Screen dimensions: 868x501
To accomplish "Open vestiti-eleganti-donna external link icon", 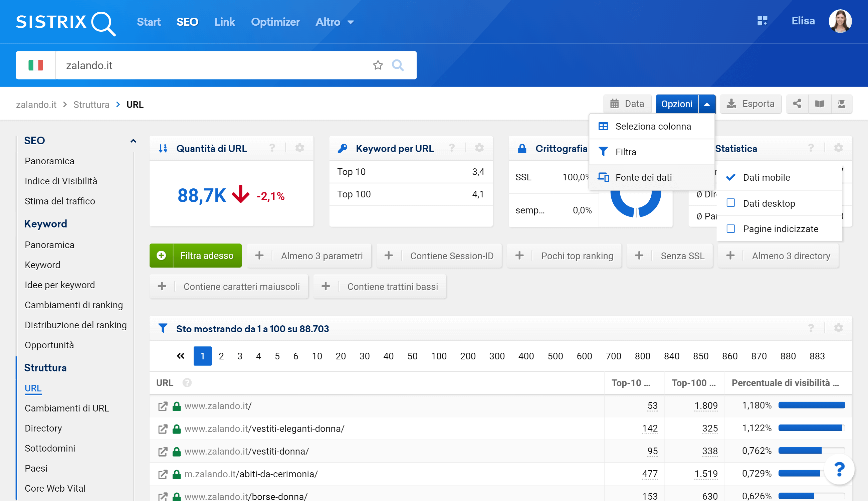I will pos(163,429).
